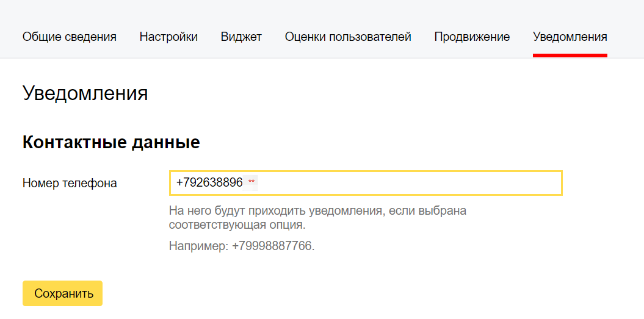Click the Уведомления page heading
This screenshot has width=644, height=319.
click(85, 93)
